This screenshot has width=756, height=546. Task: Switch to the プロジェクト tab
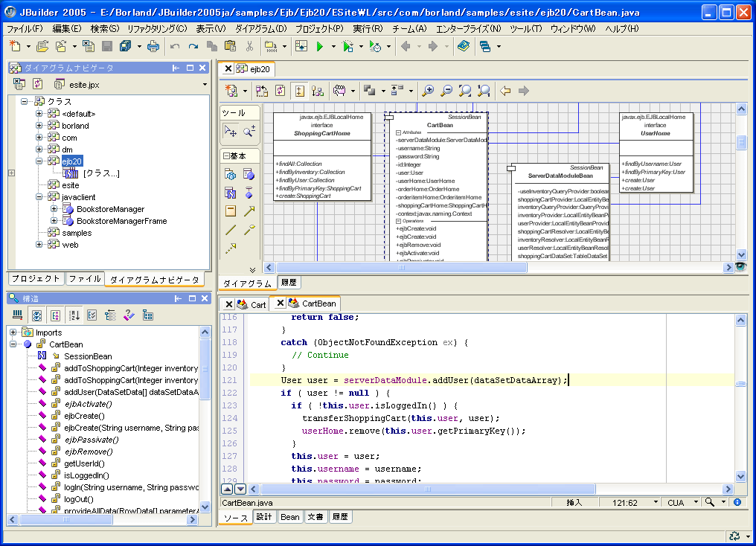click(x=36, y=278)
